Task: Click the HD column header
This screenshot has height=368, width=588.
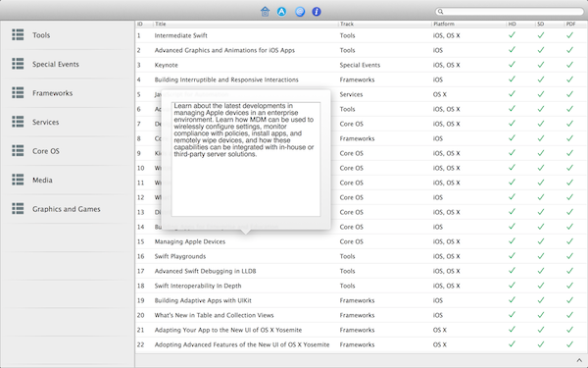Action: tap(513, 24)
